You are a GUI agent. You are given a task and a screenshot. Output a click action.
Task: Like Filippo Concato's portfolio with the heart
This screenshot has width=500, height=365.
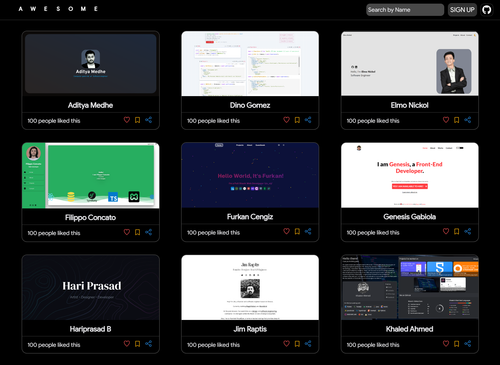point(127,232)
